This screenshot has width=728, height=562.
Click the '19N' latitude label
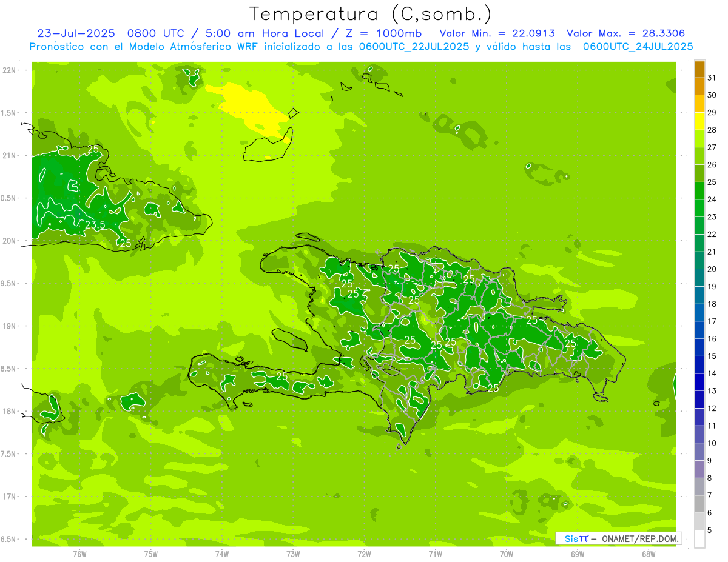point(9,326)
